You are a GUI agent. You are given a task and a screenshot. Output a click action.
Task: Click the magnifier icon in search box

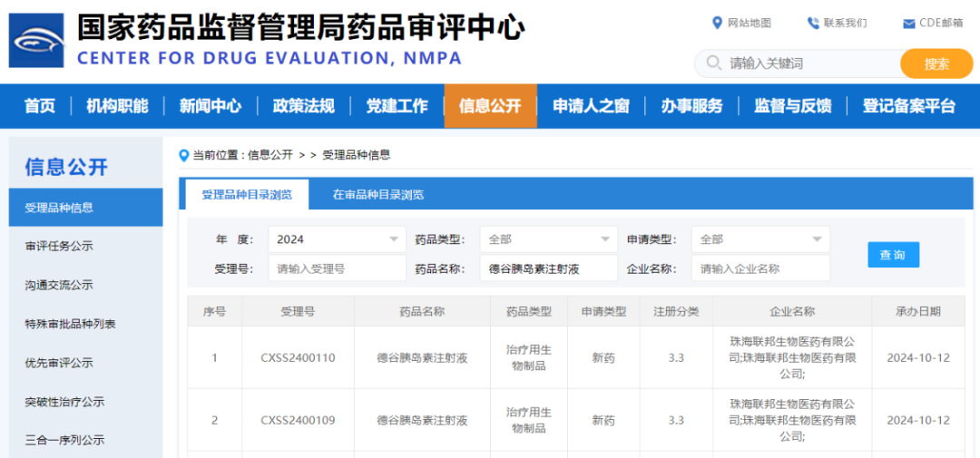[x=713, y=63]
